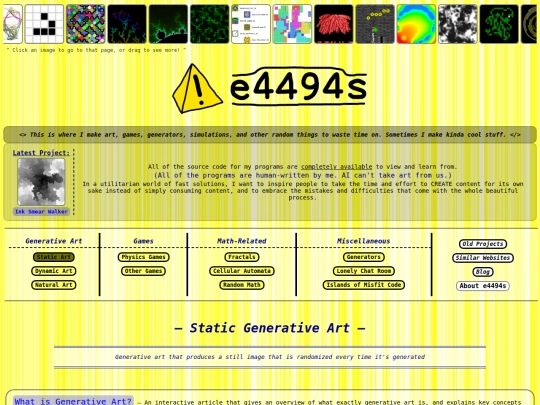Follow the 'completely available' source code link

tap(336, 167)
